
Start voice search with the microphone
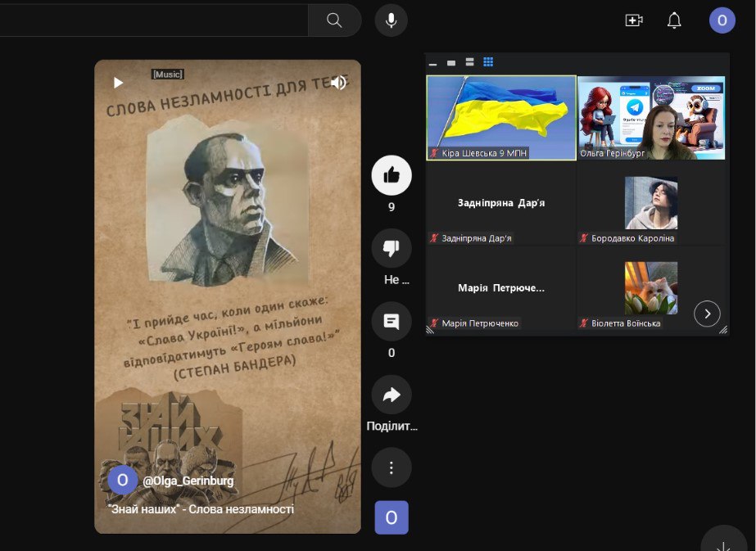pos(392,20)
